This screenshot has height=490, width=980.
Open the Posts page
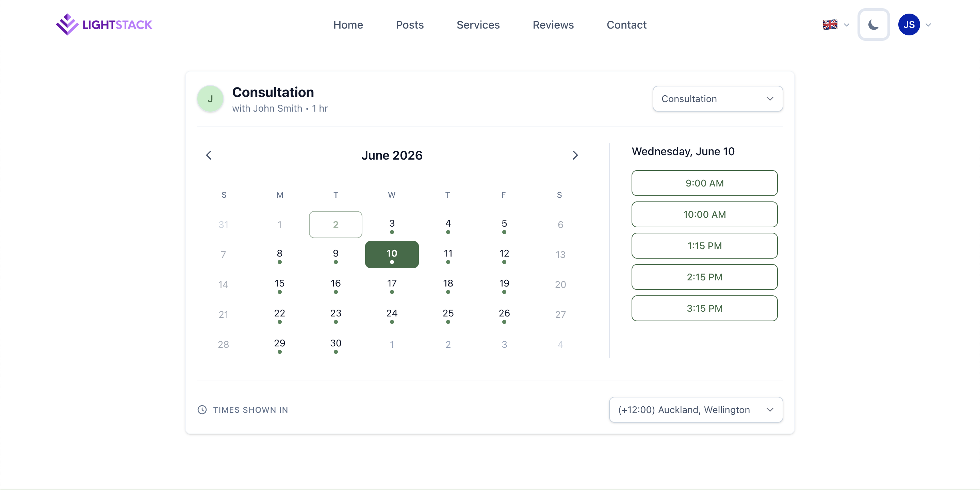pos(410,25)
